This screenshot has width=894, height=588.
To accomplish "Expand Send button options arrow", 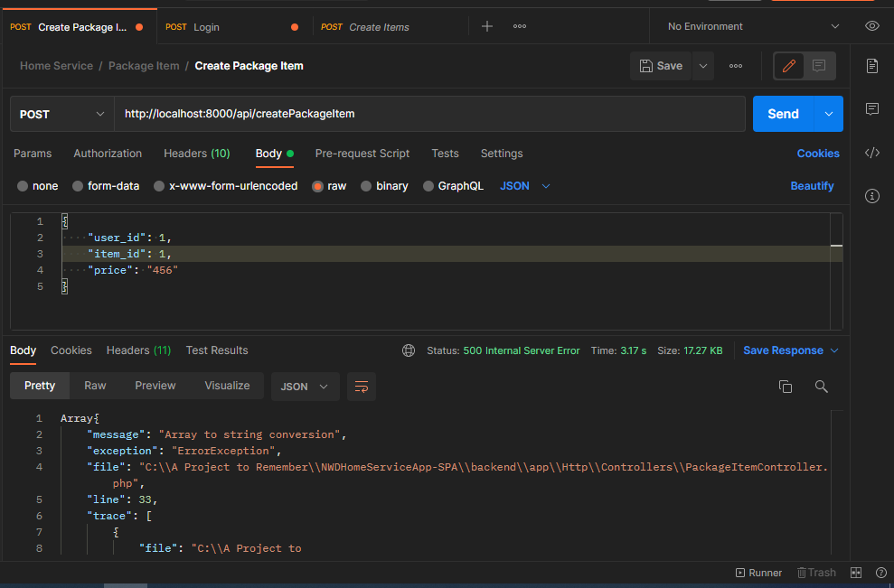I will [x=829, y=114].
